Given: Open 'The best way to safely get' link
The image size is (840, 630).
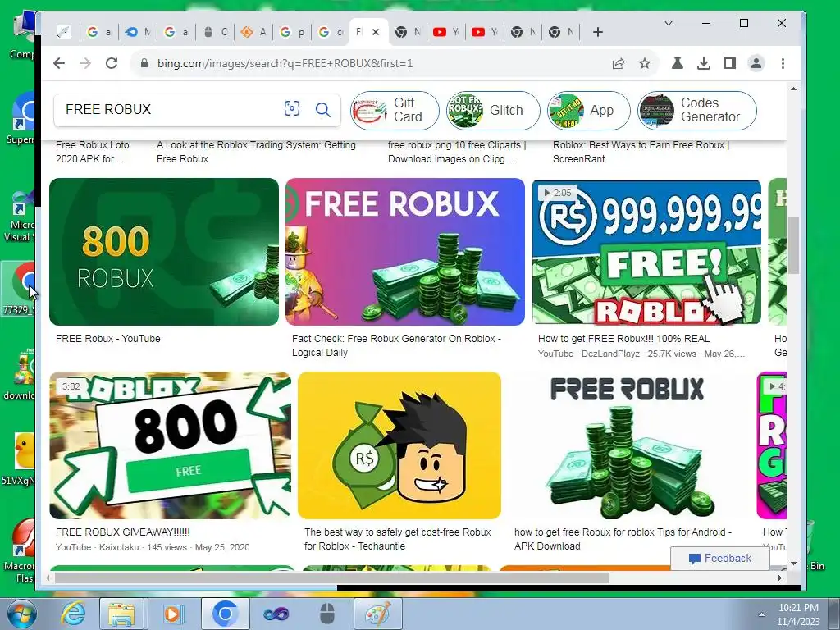Looking at the screenshot, I should pyautogui.click(x=398, y=539).
